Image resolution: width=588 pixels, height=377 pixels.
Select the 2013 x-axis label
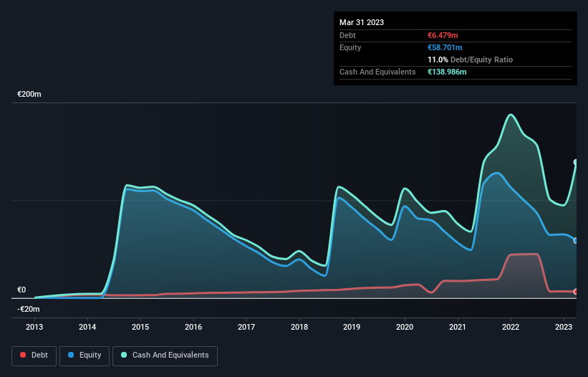pos(34,327)
